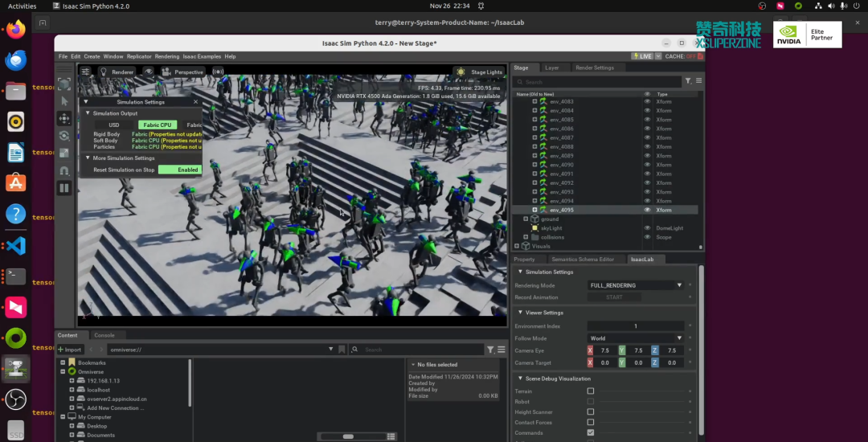Toggle Reset Simulation on Stop Enabled button

(x=179, y=170)
